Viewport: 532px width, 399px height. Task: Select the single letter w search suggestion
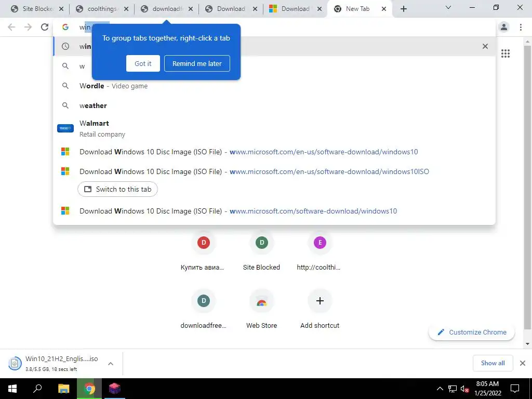tap(274, 66)
